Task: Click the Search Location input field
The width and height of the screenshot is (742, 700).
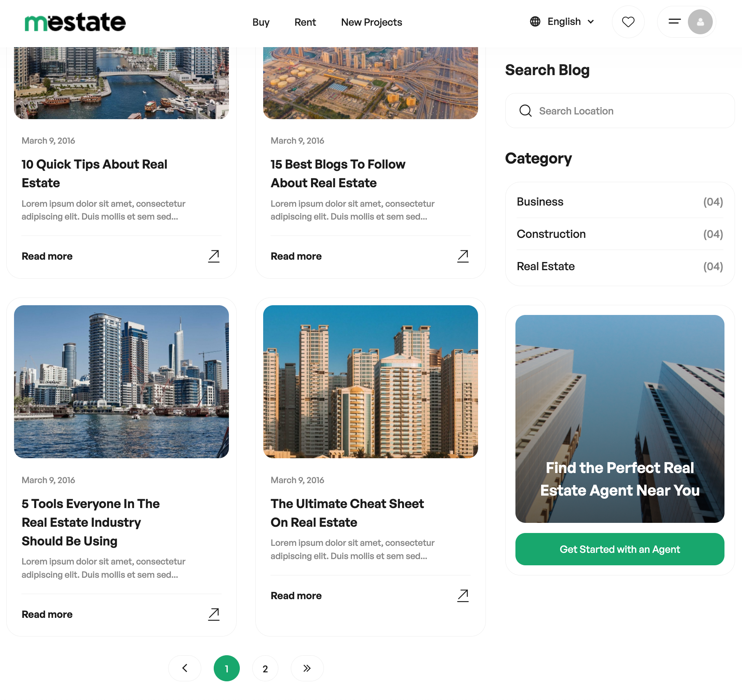Action: pyautogui.click(x=620, y=111)
